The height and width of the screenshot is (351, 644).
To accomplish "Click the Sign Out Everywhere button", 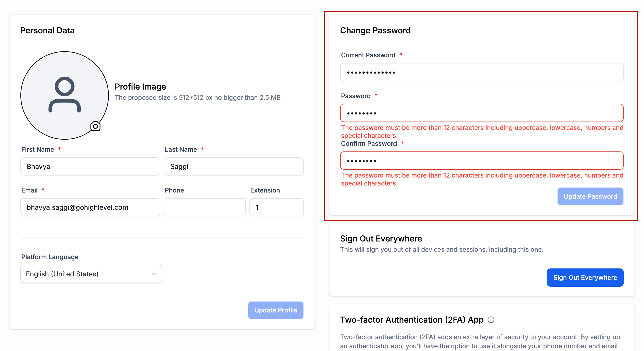I will click(585, 278).
